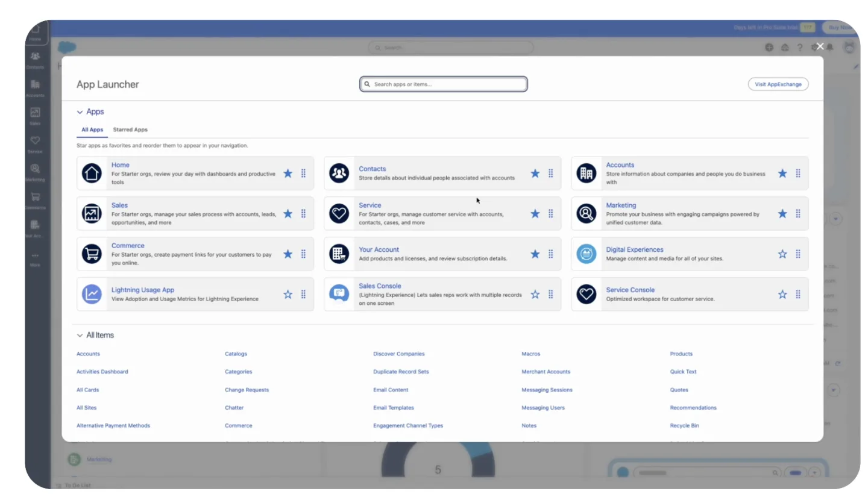Open the Products item link
This screenshot has height=497, width=868.
tap(681, 354)
